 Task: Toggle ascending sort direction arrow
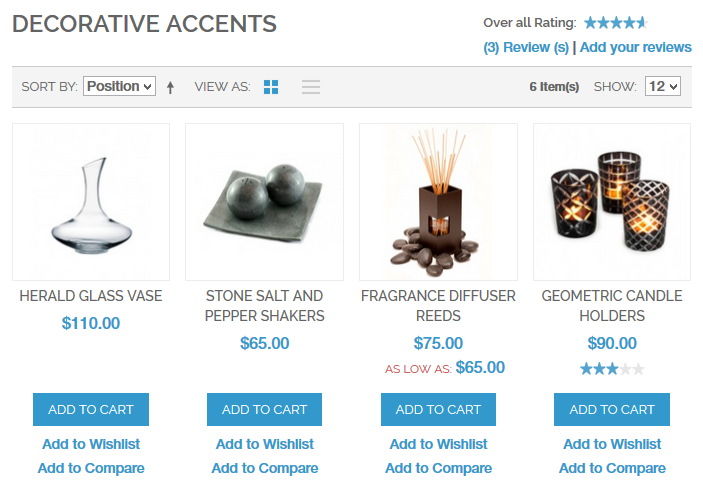pos(170,87)
